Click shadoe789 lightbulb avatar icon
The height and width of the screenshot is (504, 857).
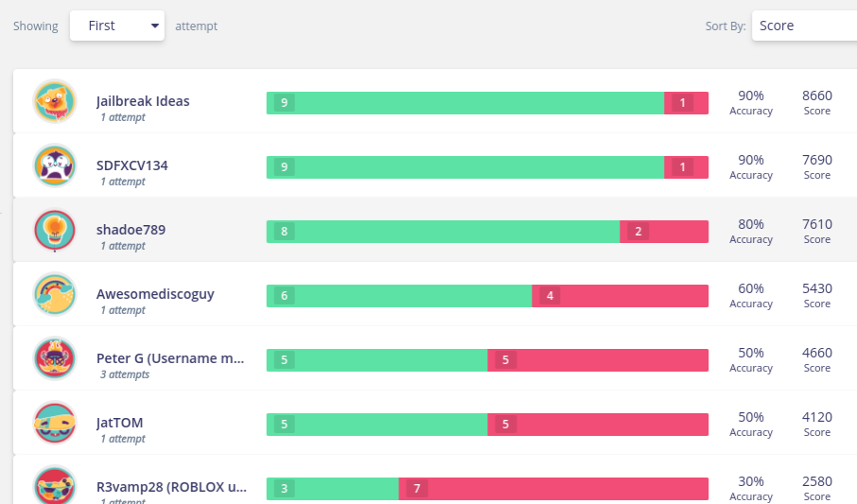tap(55, 230)
